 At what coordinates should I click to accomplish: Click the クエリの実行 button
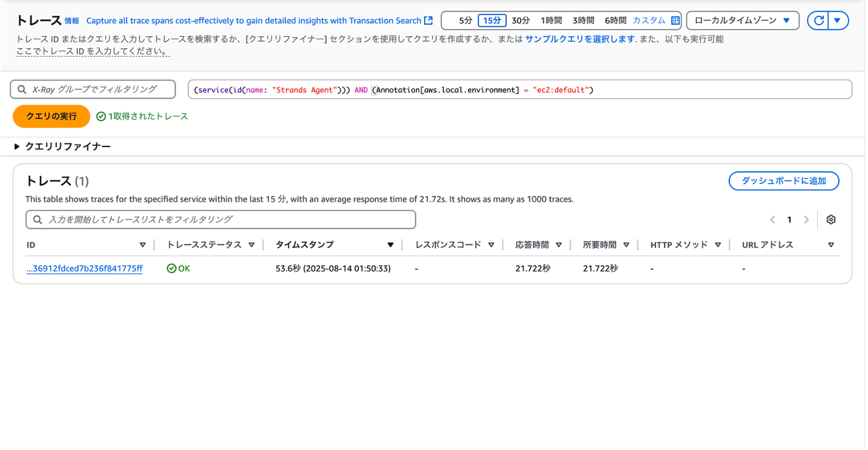(x=52, y=116)
